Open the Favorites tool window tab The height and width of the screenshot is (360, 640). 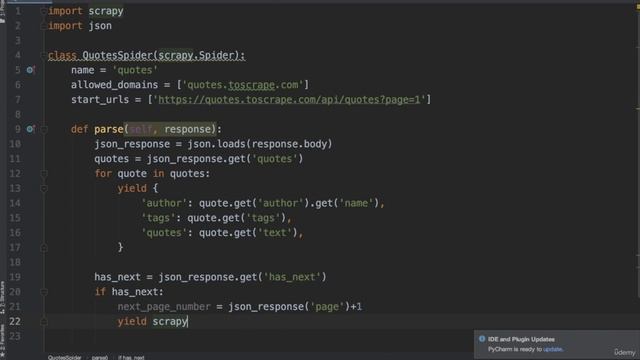tap(2, 339)
